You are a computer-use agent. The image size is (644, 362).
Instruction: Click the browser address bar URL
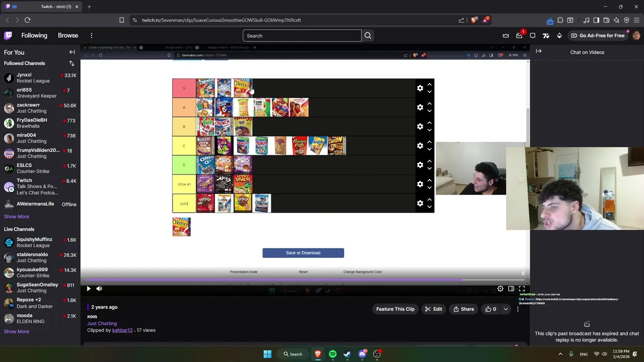click(x=221, y=20)
